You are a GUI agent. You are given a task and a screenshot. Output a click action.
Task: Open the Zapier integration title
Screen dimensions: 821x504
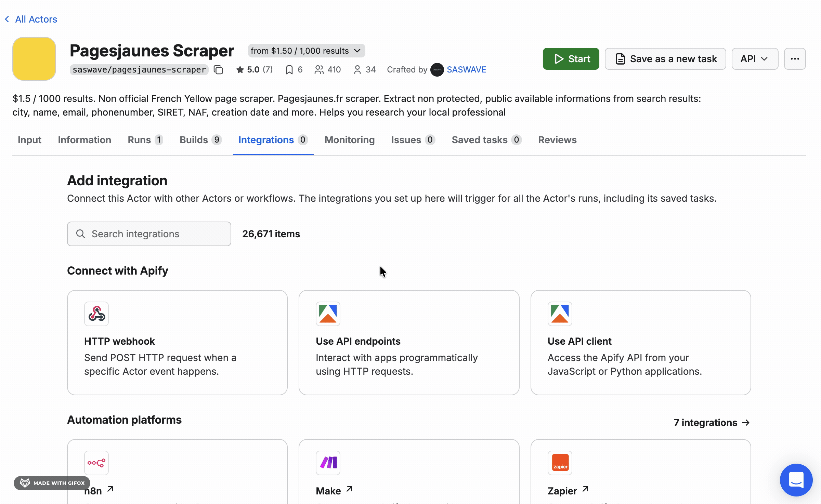point(562,491)
